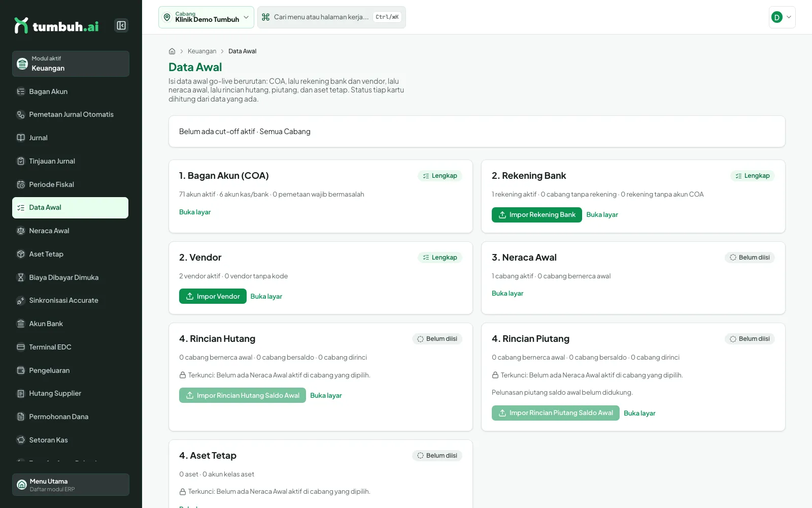Click Keuangan in the breadcrumb
The image size is (812, 508).
coord(202,51)
